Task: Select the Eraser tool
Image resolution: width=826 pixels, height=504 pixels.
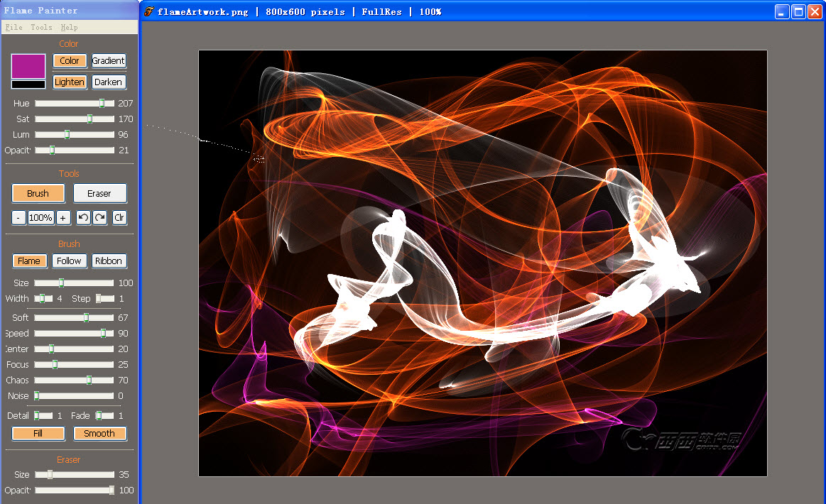Action: coord(99,193)
